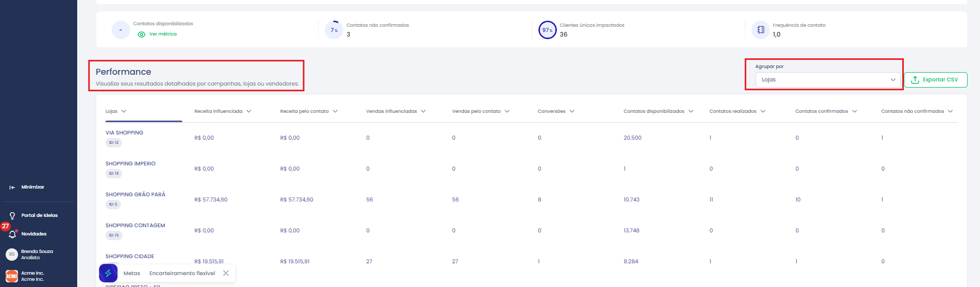Click the 7% unconfirmed contacts indicator
The width and height of the screenshot is (980, 287).
point(334,30)
